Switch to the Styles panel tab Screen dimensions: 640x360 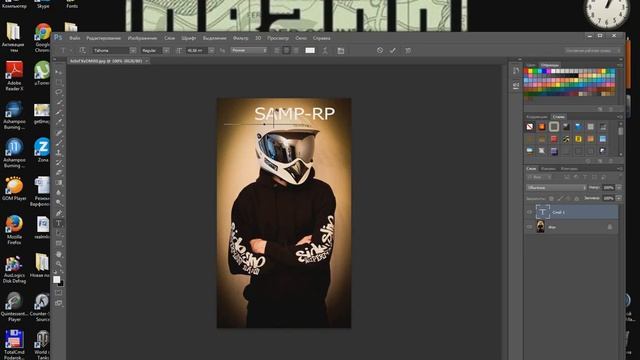point(558,117)
